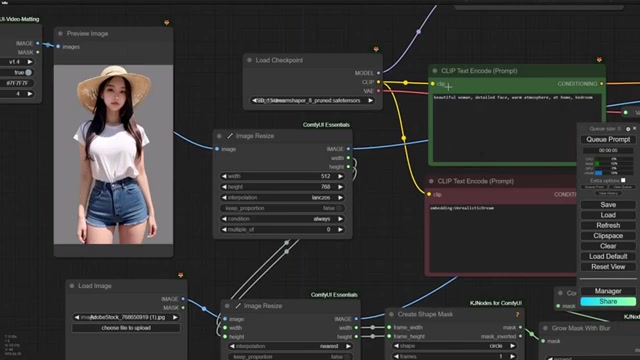Image resolution: width=640 pixels, height=360 pixels.
Task: Click the MASK output port on Load Image node
Action: (x=183, y=308)
